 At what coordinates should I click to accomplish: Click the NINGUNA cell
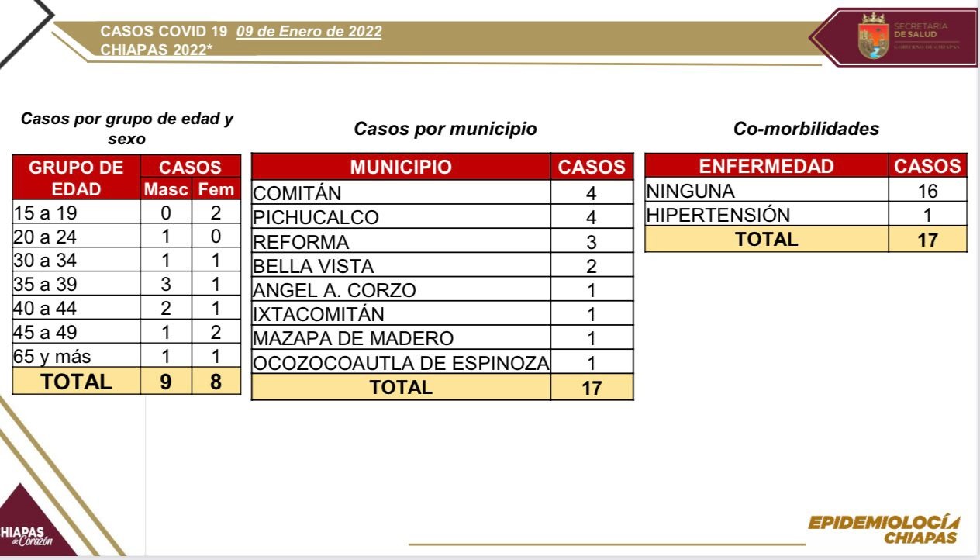click(766, 191)
